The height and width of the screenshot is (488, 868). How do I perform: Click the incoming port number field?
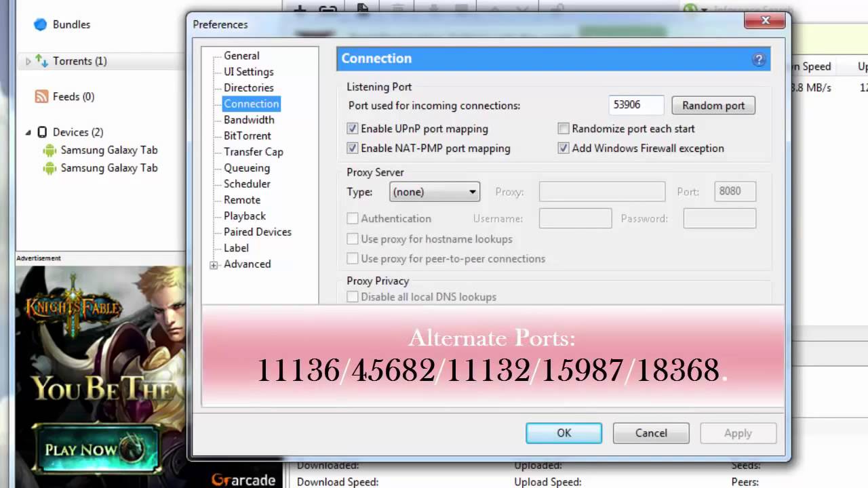(x=636, y=105)
